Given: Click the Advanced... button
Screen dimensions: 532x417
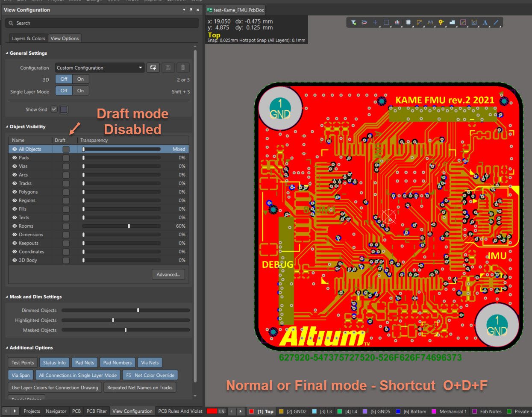Looking at the screenshot, I should pos(168,274).
